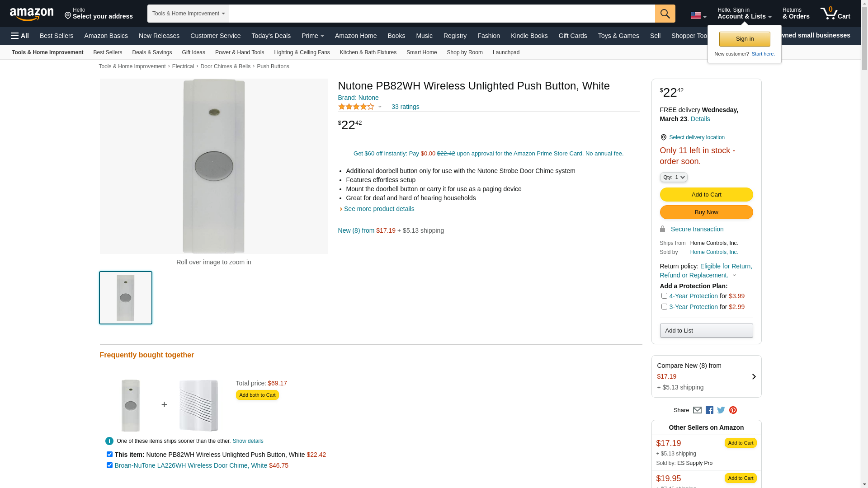The image size is (868, 488).
Task: Share product via email envelope icon
Action: pyautogui.click(x=697, y=410)
